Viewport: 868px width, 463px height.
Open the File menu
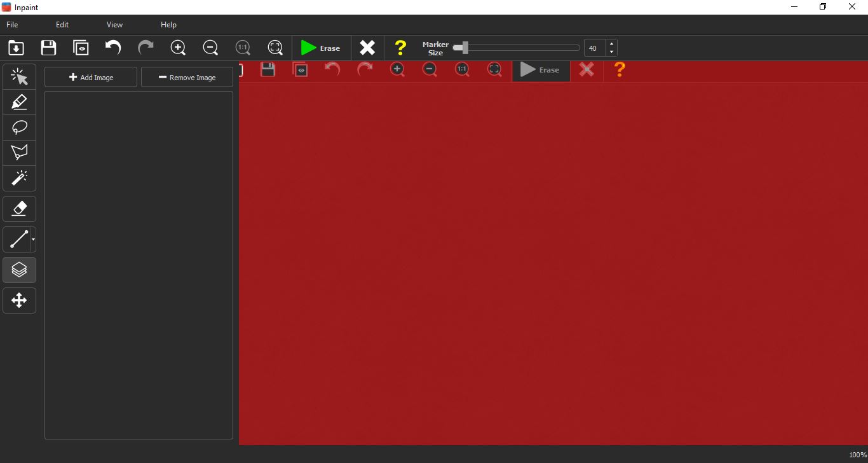[x=12, y=24]
